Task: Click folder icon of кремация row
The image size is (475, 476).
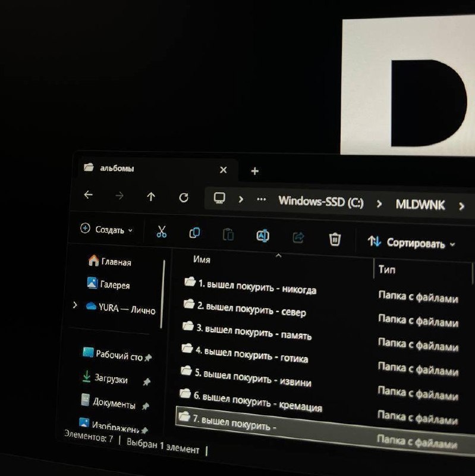Action: point(185,394)
